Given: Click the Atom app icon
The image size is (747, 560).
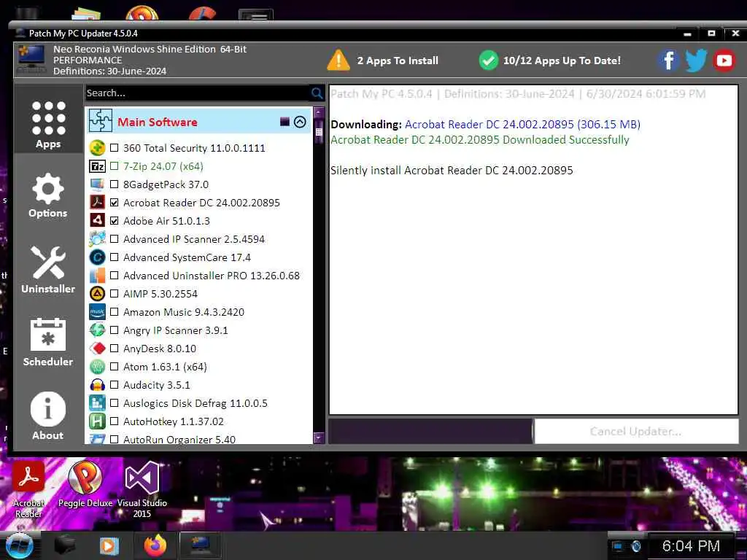Looking at the screenshot, I should 97,367.
